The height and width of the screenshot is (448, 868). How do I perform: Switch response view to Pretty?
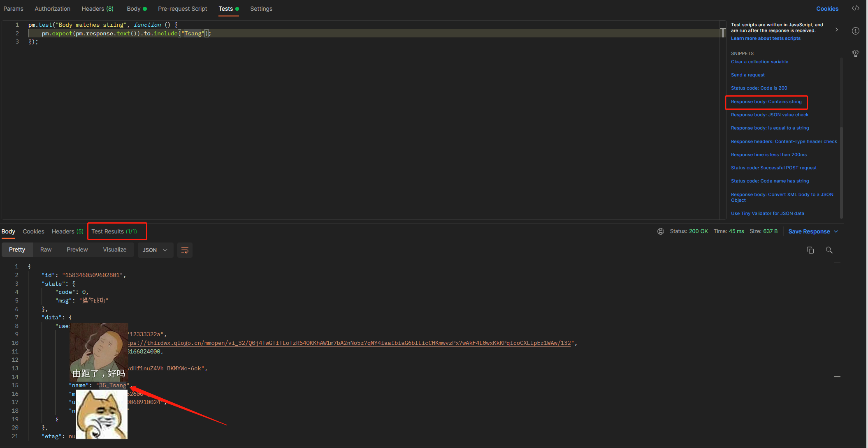click(17, 249)
